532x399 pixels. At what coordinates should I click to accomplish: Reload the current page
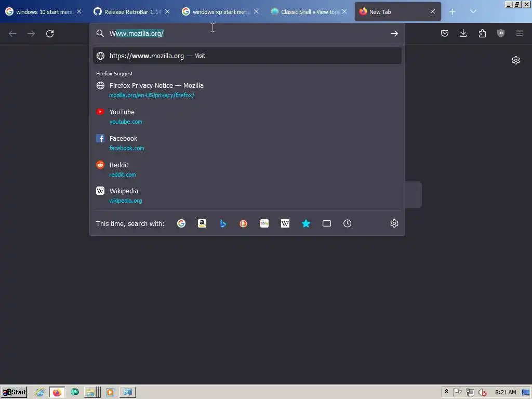click(50, 34)
